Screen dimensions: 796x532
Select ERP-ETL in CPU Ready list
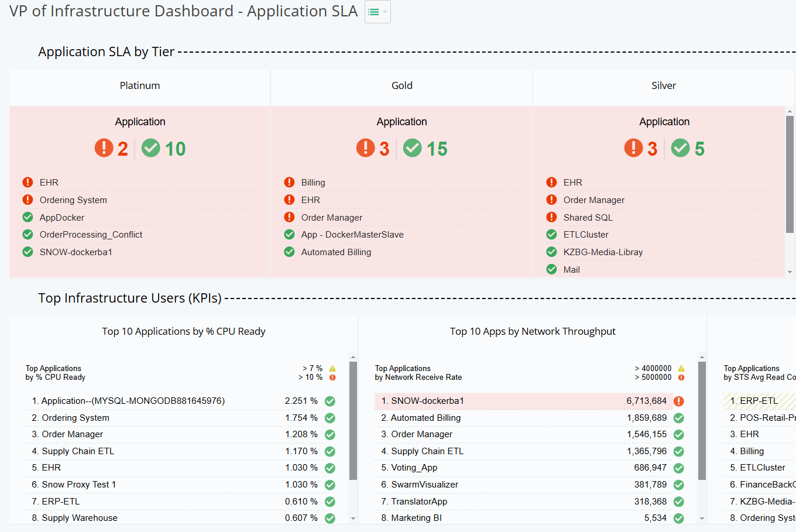click(180, 502)
